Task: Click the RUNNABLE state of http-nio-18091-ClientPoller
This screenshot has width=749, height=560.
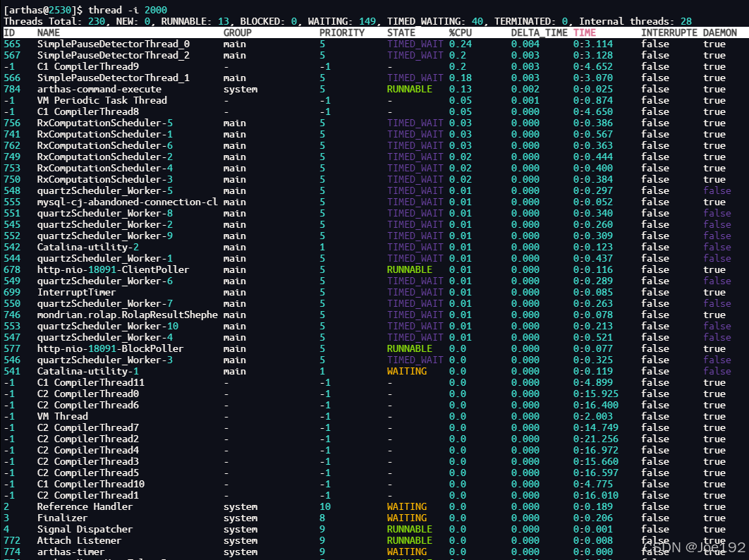Action: point(409,270)
